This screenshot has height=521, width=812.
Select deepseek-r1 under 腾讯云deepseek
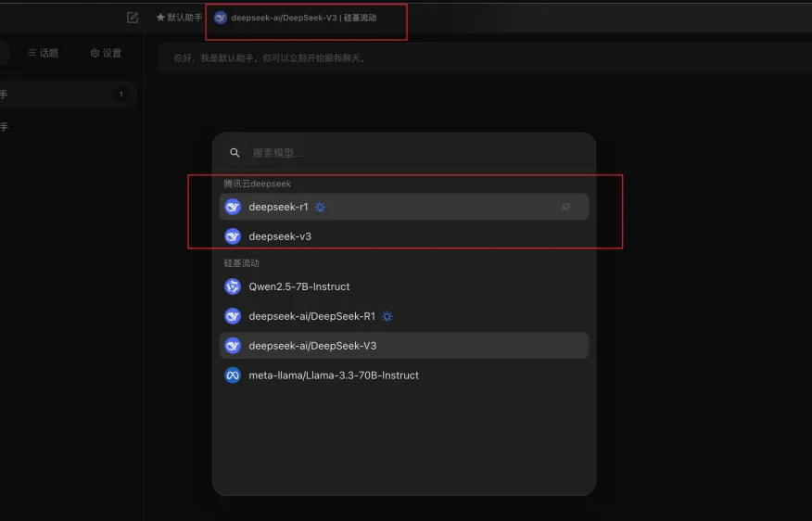click(278, 207)
